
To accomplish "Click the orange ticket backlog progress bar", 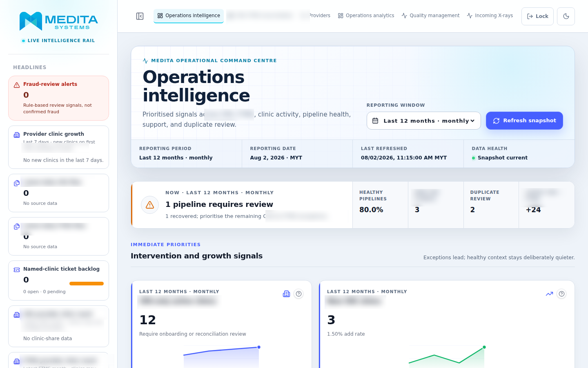I will [x=87, y=283].
